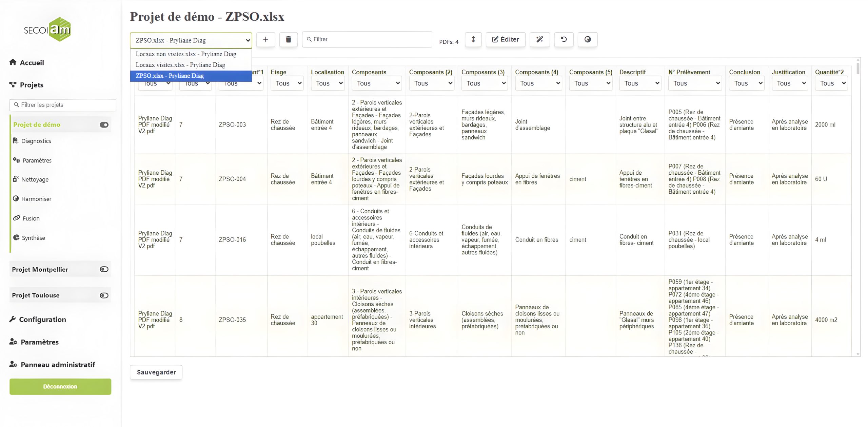Viewport: 868px width, 427px height.
Task: Click the magic wand icon button
Action: point(539,39)
